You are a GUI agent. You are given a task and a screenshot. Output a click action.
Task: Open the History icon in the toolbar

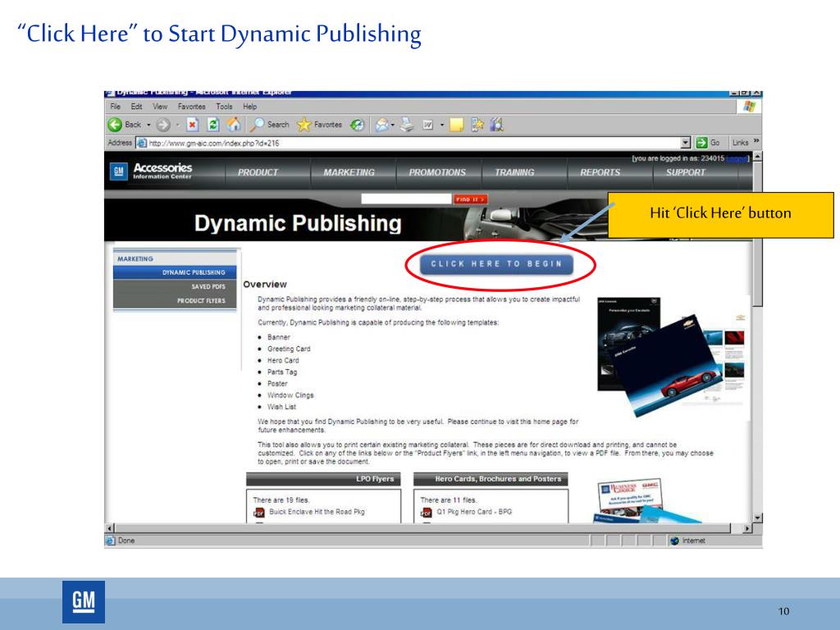[358, 125]
